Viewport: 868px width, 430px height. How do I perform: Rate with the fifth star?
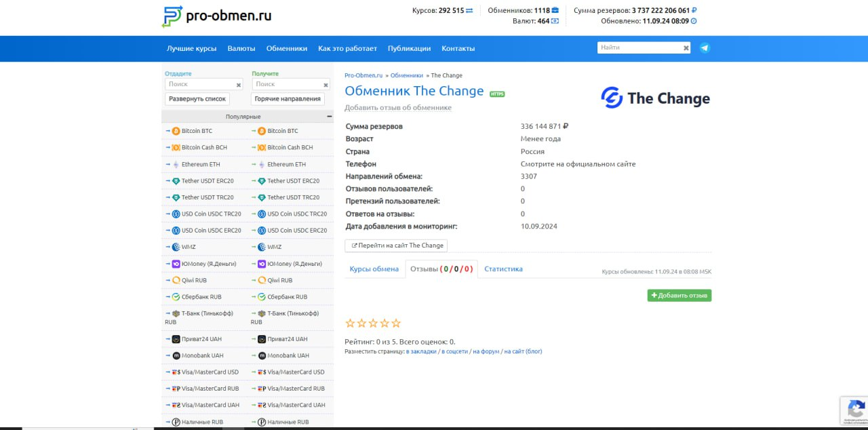[x=396, y=324]
